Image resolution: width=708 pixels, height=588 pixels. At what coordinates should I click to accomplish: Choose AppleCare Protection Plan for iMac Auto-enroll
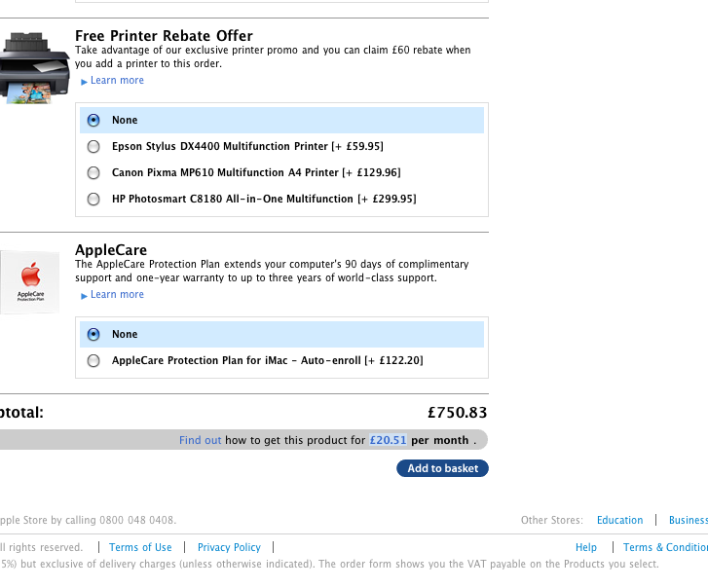pos(93,360)
